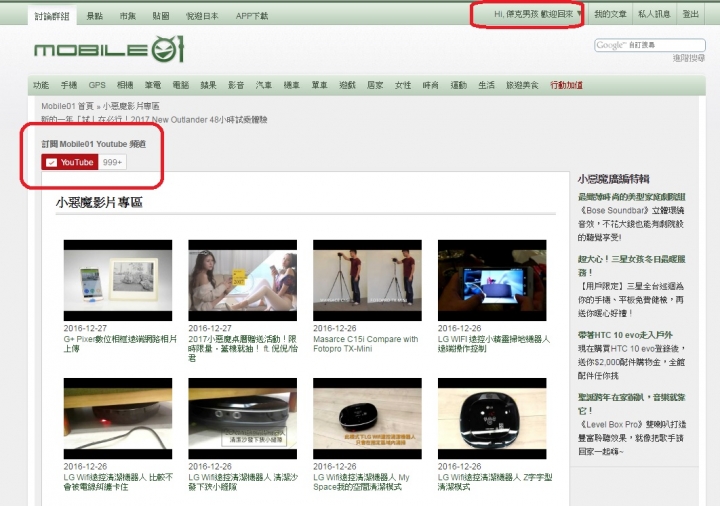Open sidebar link 帶著HTC 10 evo走入戶外
The image size is (720, 506).
click(x=625, y=335)
